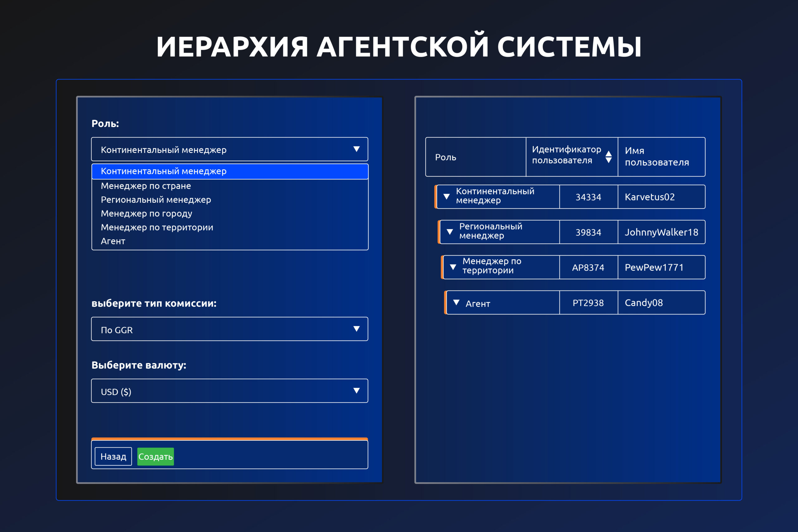The image size is (798, 532).
Task: Collapse the "Агент" row triangle
Action: [x=457, y=302]
